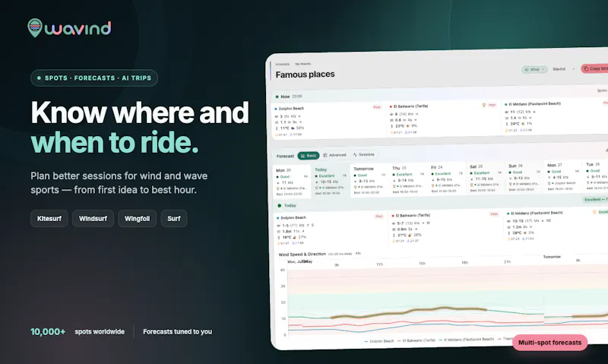Viewport: 608px width, 364px height.
Task: Click the Forecasts tuned to you text
Action: (x=178, y=332)
